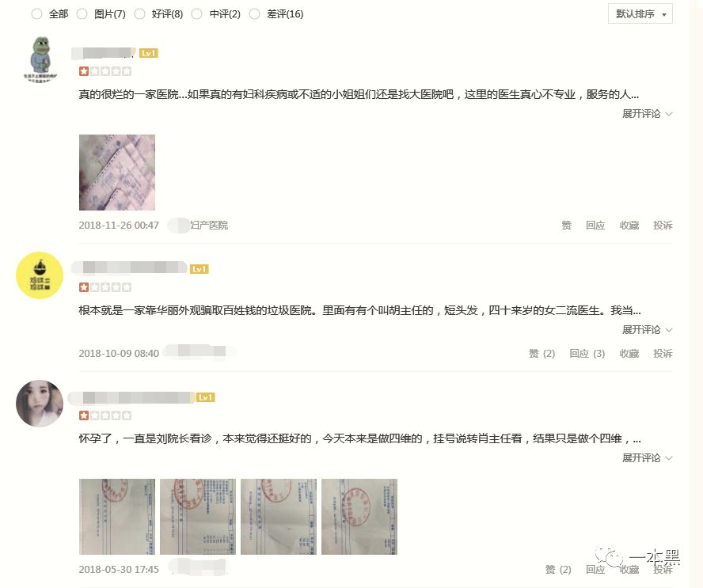Click the Lv1 badge on the first review
703x588 pixels.
[x=148, y=53]
